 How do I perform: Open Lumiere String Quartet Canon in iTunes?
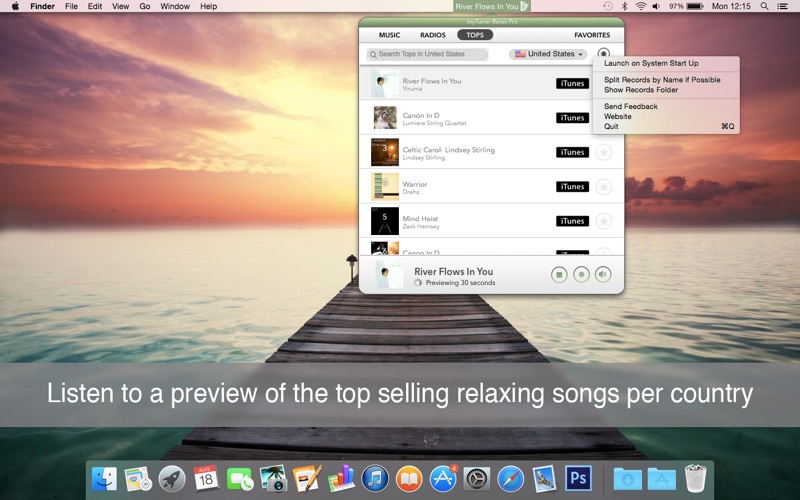(x=572, y=118)
